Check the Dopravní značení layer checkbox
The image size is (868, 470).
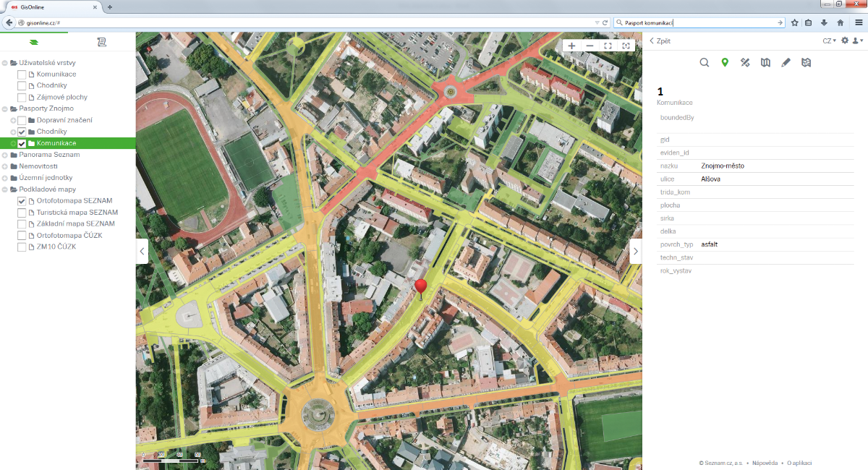pos(22,120)
